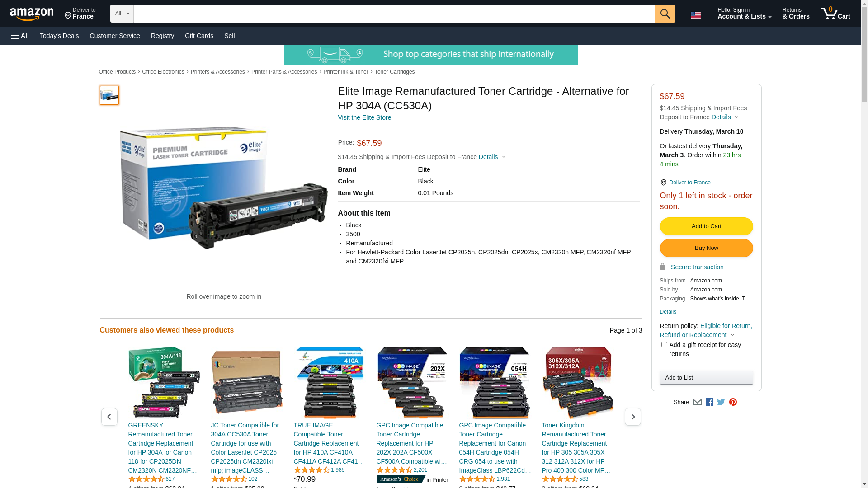
Task: Open Gift Cards menu item
Action: tap(199, 36)
